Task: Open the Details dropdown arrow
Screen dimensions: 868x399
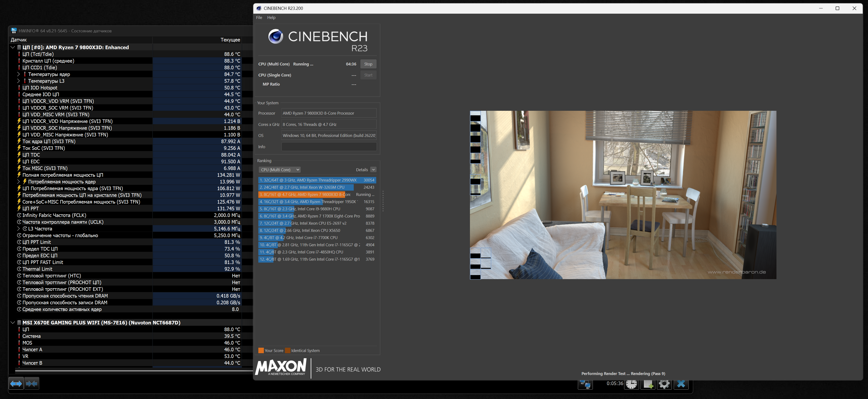Action: tap(373, 170)
